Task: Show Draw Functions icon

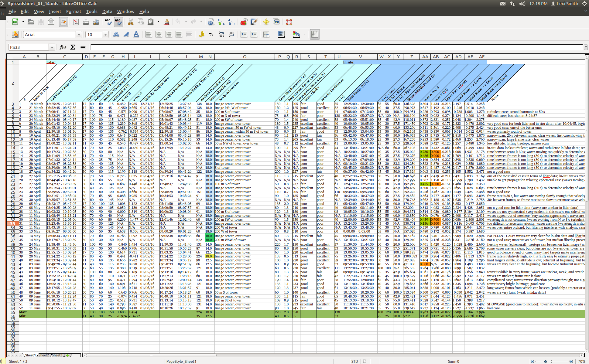Action: pyautogui.click(x=254, y=22)
